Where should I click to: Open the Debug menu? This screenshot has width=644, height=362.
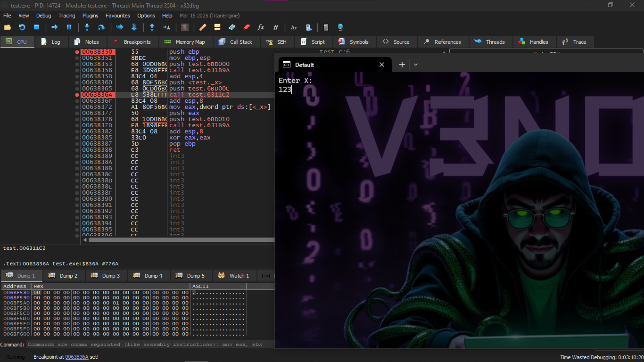pyautogui.click(x=43, y=16)
